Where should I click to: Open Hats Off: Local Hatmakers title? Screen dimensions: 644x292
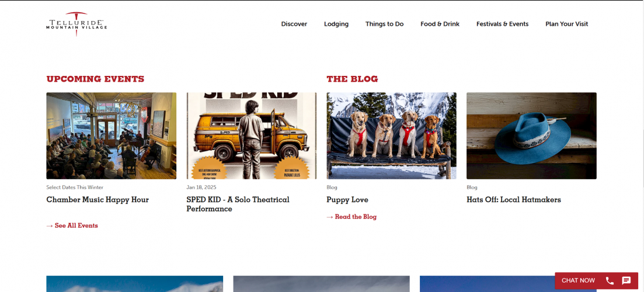[514, 200]
